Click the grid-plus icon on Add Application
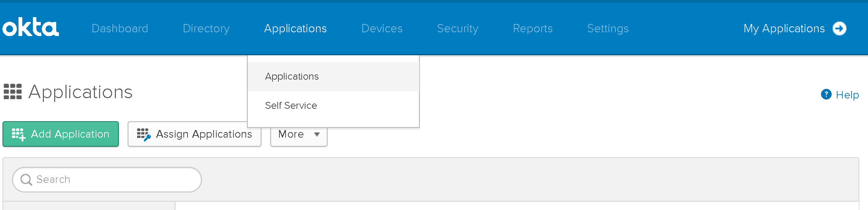Image resolution: width=868 pixels, height=210 pixels. coord(19,134)
